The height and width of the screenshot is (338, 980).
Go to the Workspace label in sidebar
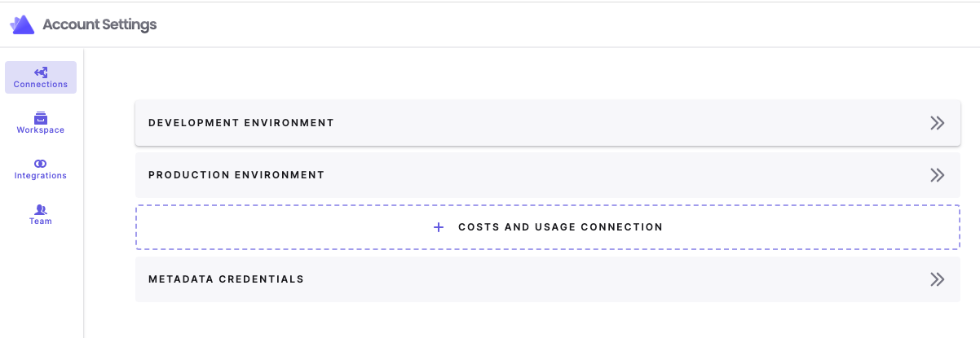click(x=41, y=130)
